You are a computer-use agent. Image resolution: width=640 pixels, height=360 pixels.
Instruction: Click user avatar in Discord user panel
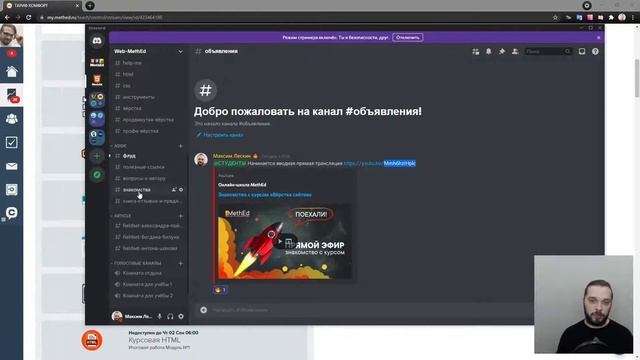[117, 316]
